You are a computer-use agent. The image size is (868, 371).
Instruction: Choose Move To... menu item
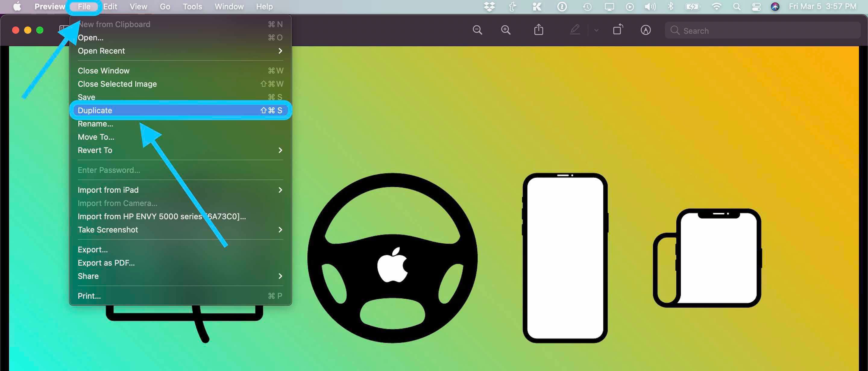[180, 137]
